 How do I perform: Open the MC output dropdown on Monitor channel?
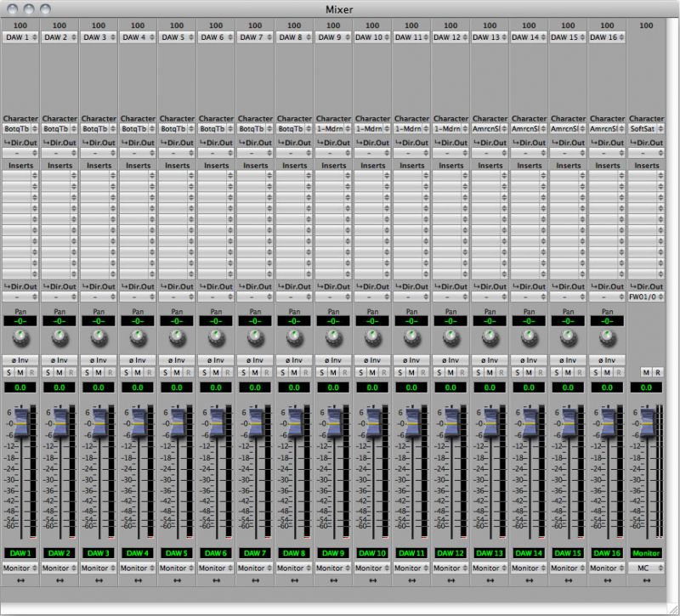point(646,568)
